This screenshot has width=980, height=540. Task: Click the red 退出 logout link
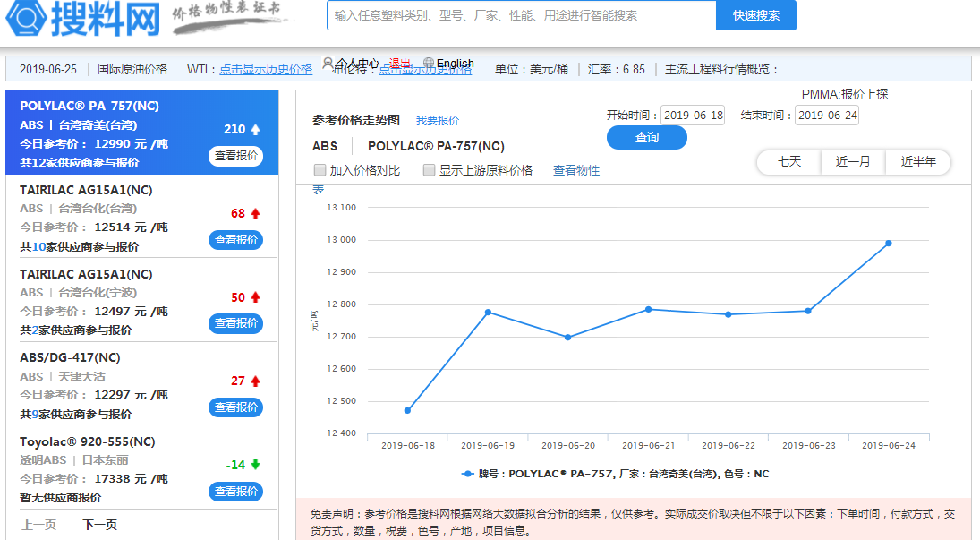[x=400, y=64]
